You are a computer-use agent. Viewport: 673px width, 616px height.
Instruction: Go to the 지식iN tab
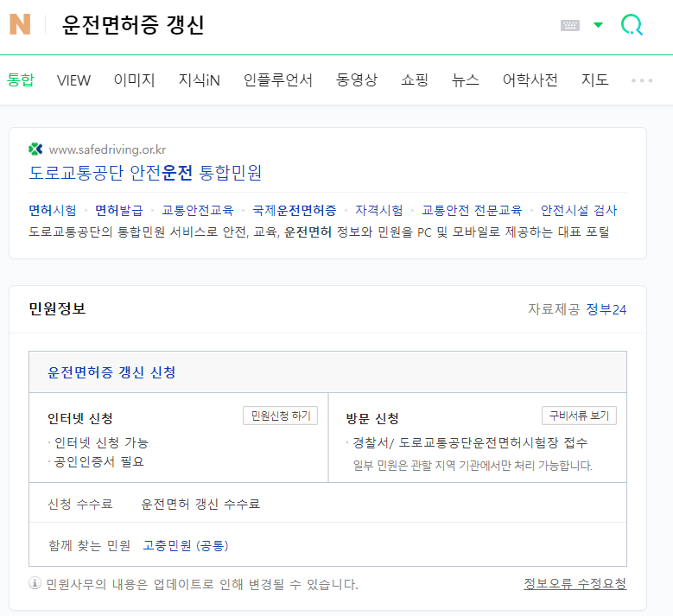[x=200, y=79]
